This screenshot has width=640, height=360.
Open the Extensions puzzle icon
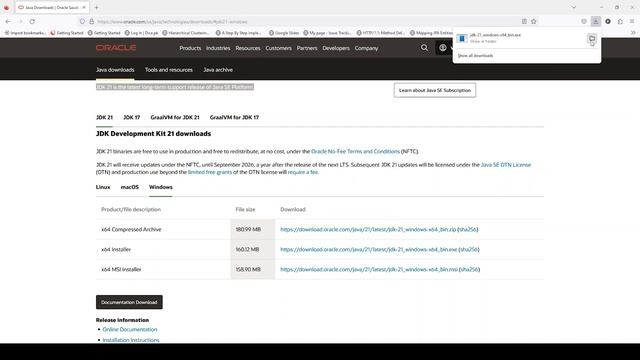(x=620, y=22)
